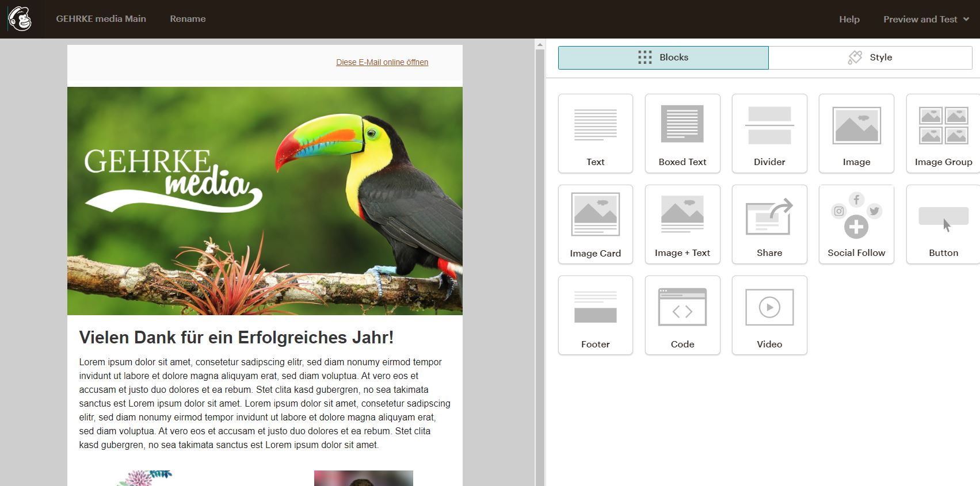Click the GEHRKE media Main campaign name
Image resolution: width=980 pixels, height=486 pixels.
101,19
